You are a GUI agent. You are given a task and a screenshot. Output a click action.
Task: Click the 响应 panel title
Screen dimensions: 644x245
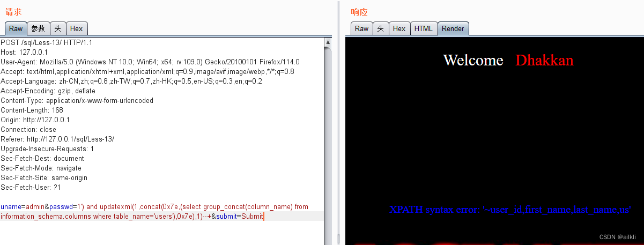click(x=359, y=12)
